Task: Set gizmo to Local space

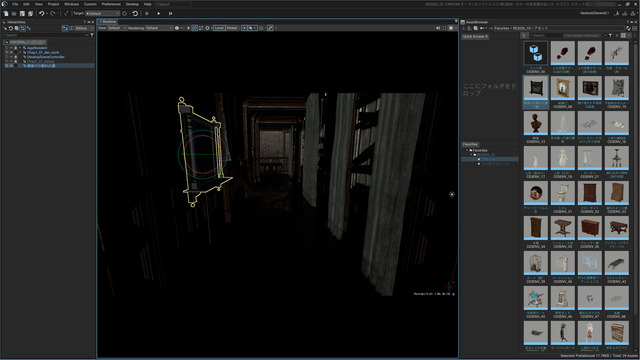Action: click(x=219, y=28)
